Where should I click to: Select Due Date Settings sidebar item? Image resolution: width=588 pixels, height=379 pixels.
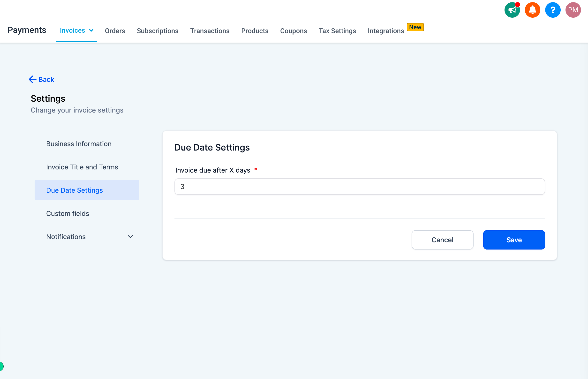[x=87, y=190]
